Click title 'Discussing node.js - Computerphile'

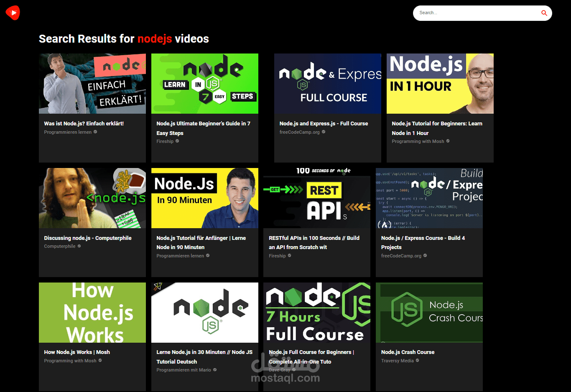pyautogui.click(x=88, y=238)
